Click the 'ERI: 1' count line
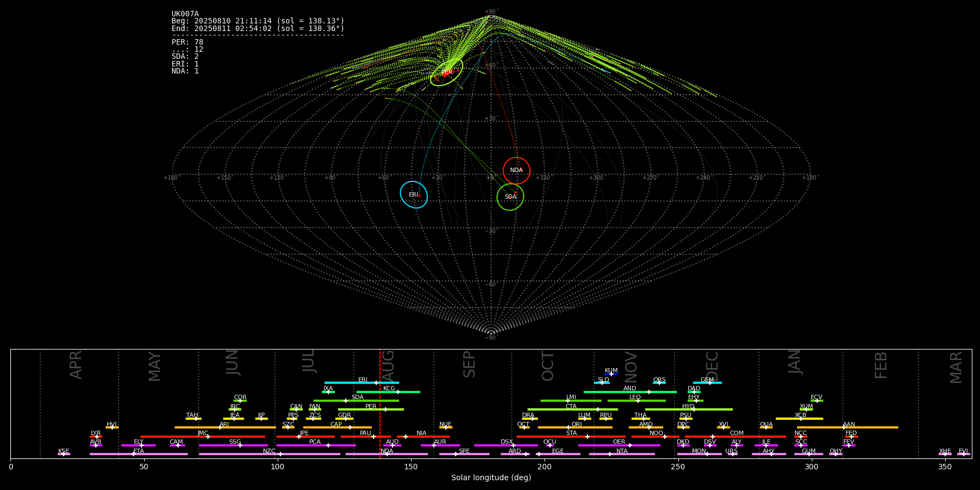This screenshot has width=980, height=490. pyautogui.click(x=185, y=64)
